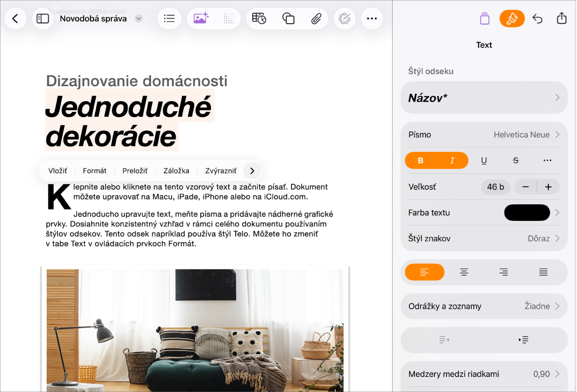The width and height of the screenshot is (577, 392).
Task: Open the Písmo Helvetica Neue font picker
Action: click(x=484, y=134)
